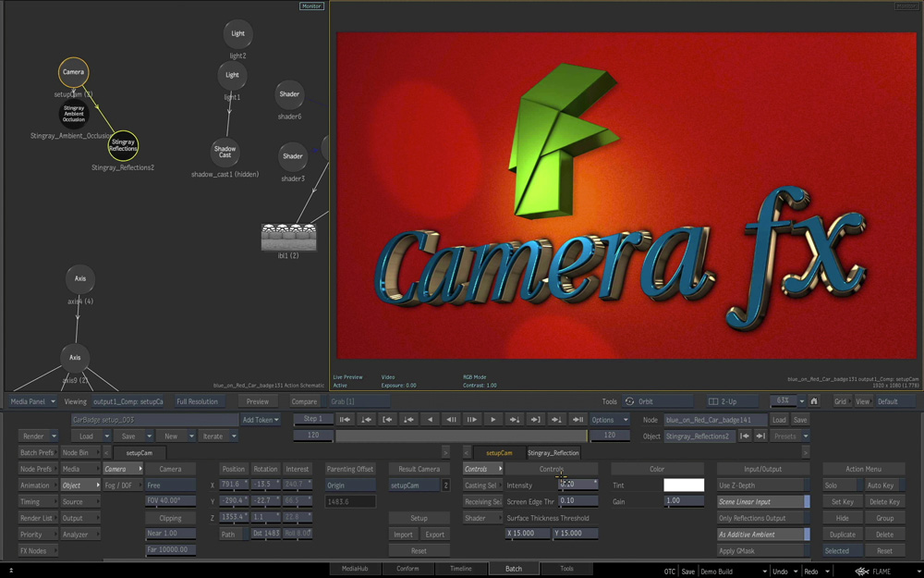The width and height of the screenshot is (924, 578).
Task: Toggle Auto Key
Action: [884, 486]
